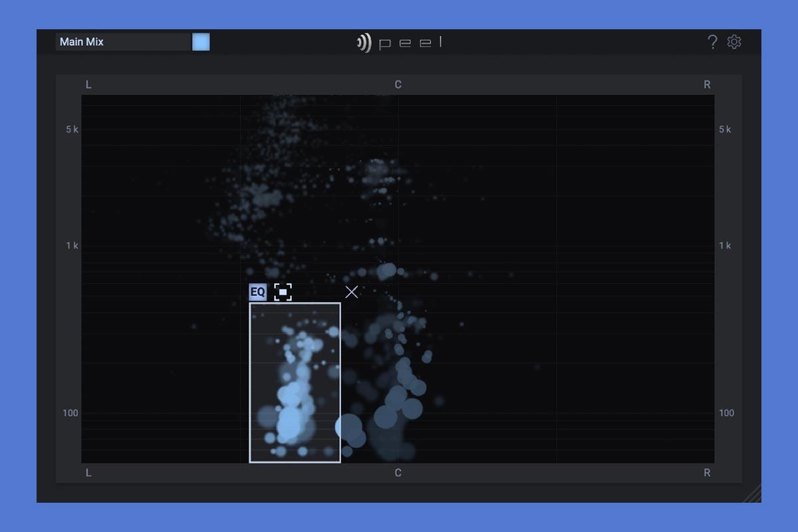The width and height of the screenshot is (798, 532).
Task: Click the top L pan label
Action: (88, 84)
